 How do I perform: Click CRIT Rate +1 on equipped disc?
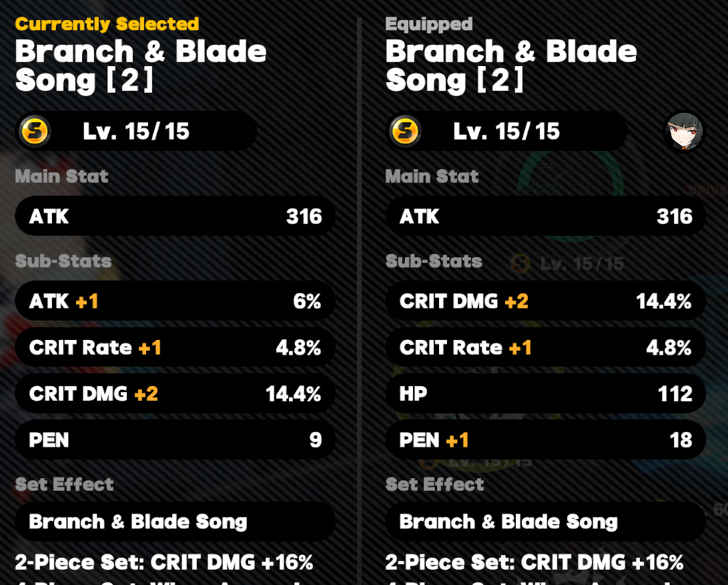(x=546, y=347)
